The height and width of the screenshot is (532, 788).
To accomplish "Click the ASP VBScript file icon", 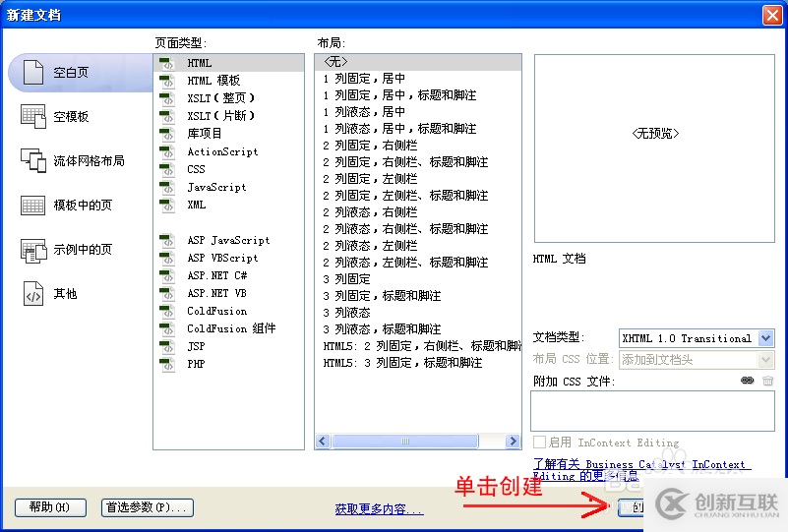I will coord(167,259).
